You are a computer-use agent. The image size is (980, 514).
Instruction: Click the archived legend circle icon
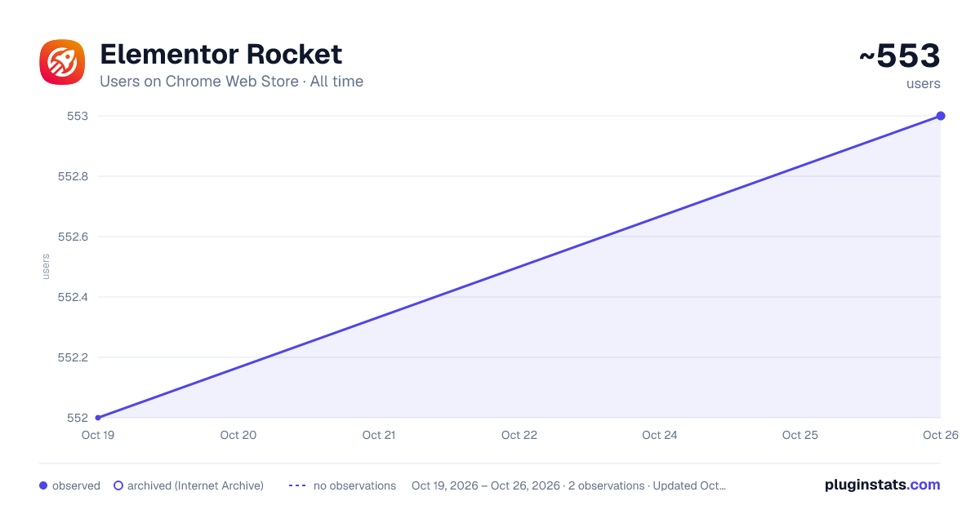[118, 485]
